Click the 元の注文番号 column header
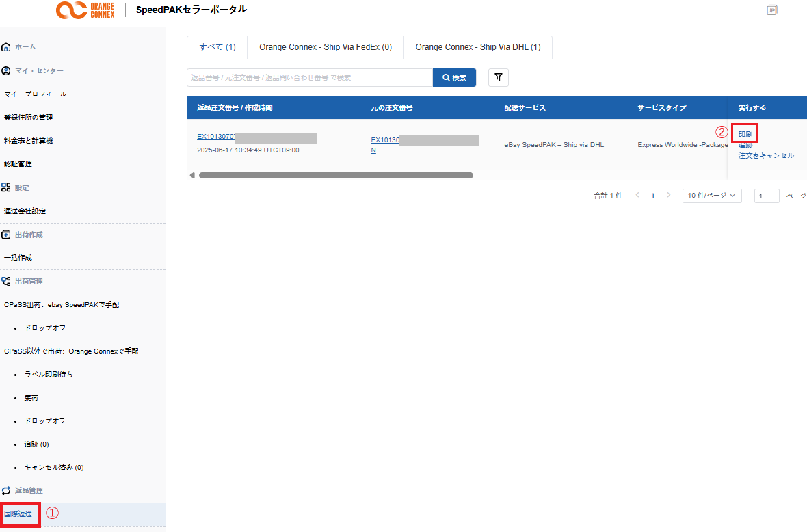Screen dimensions: 807x532 pos(392,107)
